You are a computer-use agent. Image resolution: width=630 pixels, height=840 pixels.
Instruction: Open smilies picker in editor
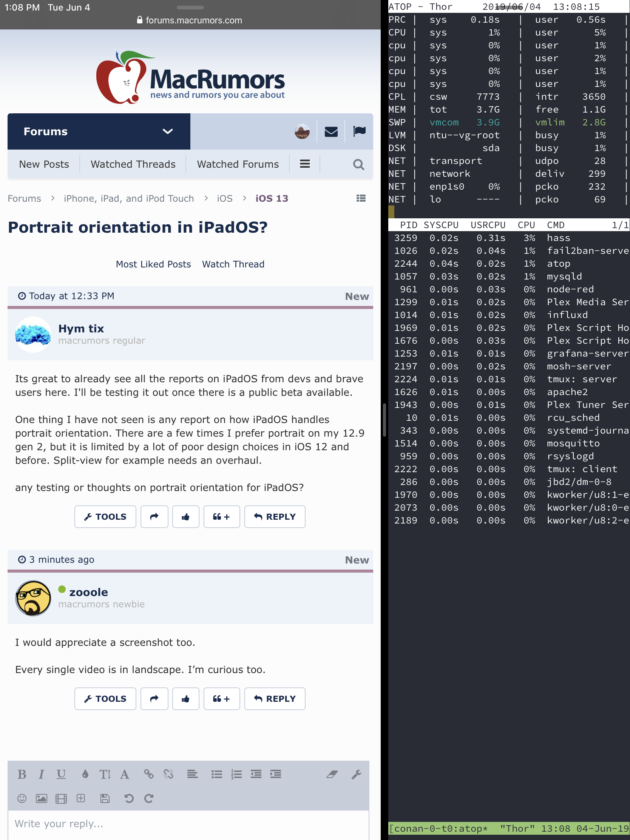pos(22,798)
